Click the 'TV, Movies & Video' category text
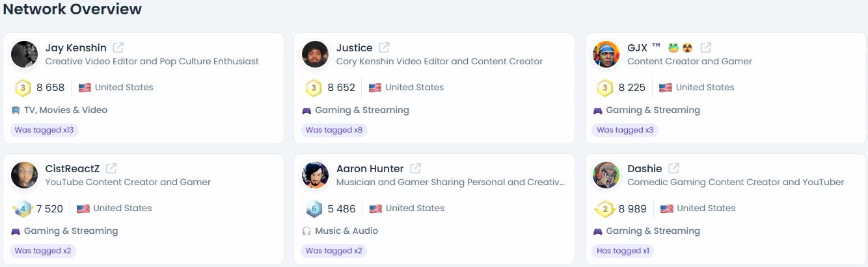This screenshot has height=267, width=868. [x=66, y=110]
